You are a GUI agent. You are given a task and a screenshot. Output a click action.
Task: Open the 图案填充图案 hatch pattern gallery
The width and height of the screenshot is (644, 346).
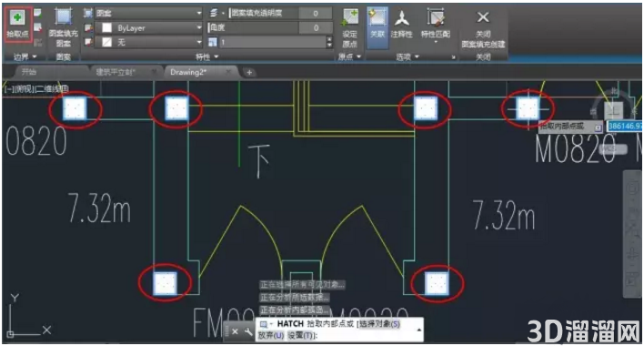point(64,28)
